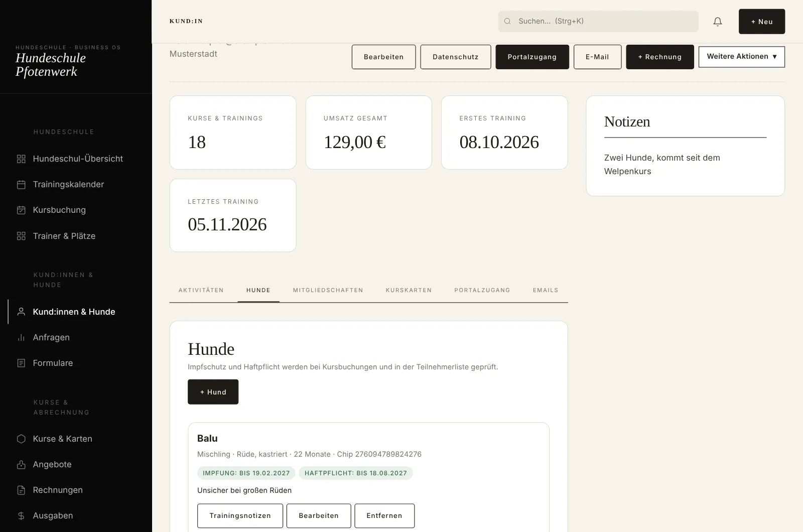Open the Mitgliedschaften tab
803x532 pixels.
328,290
